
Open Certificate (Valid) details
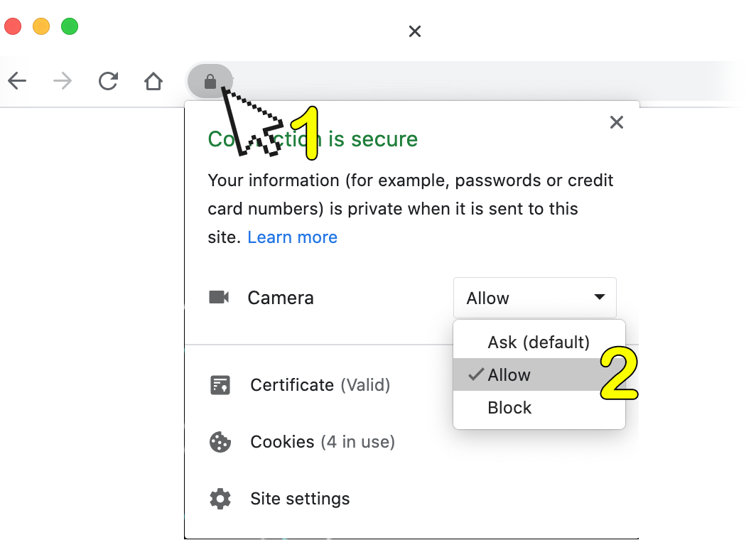[x=320, y=385]
